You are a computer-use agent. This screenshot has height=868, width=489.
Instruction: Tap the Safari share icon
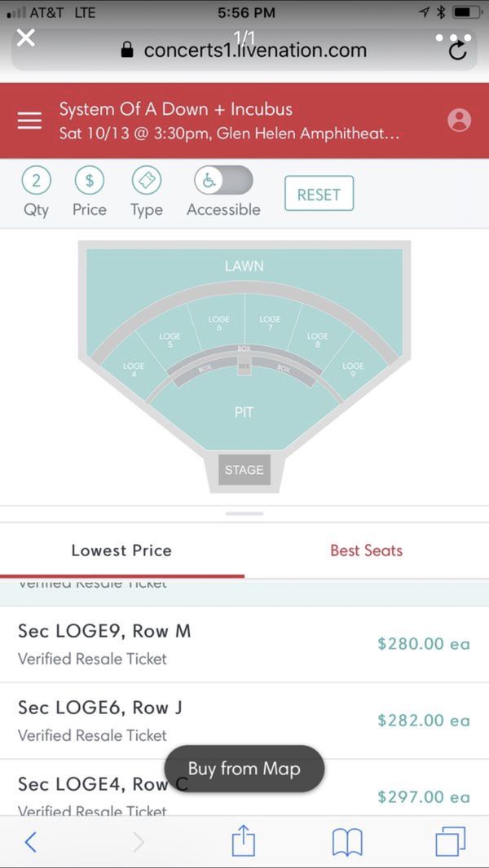[x=244, y=841]
